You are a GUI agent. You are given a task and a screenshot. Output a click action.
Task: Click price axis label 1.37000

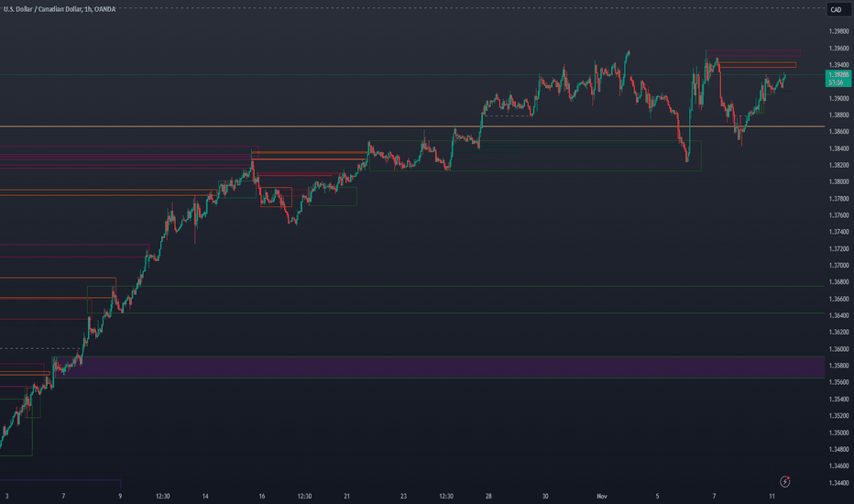tap(838, 266)
